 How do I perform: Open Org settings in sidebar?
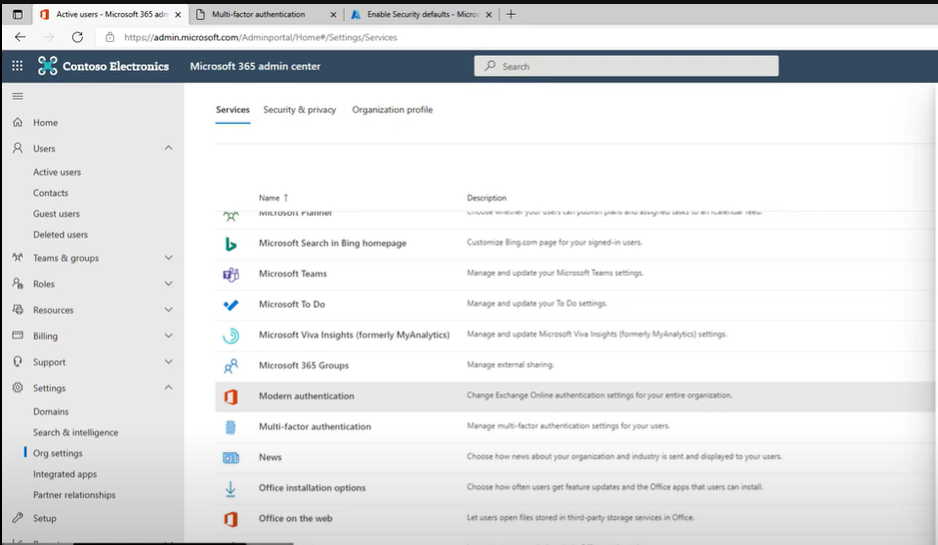58,453
